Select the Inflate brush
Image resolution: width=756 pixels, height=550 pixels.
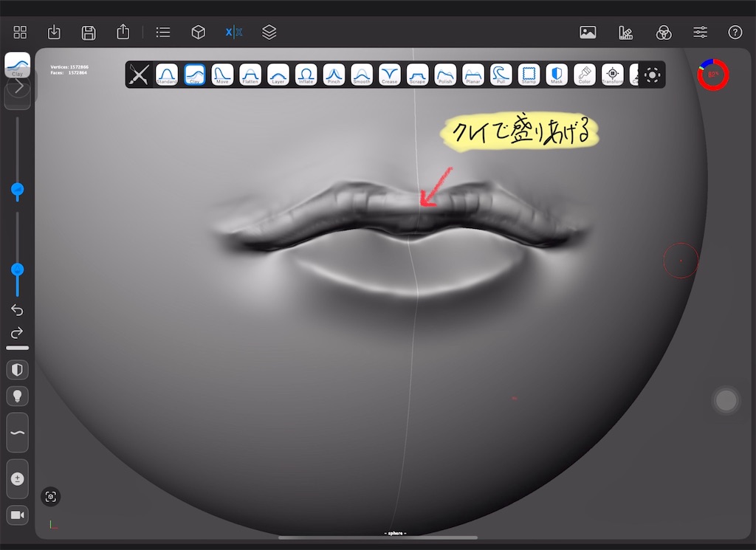(306, 75)
